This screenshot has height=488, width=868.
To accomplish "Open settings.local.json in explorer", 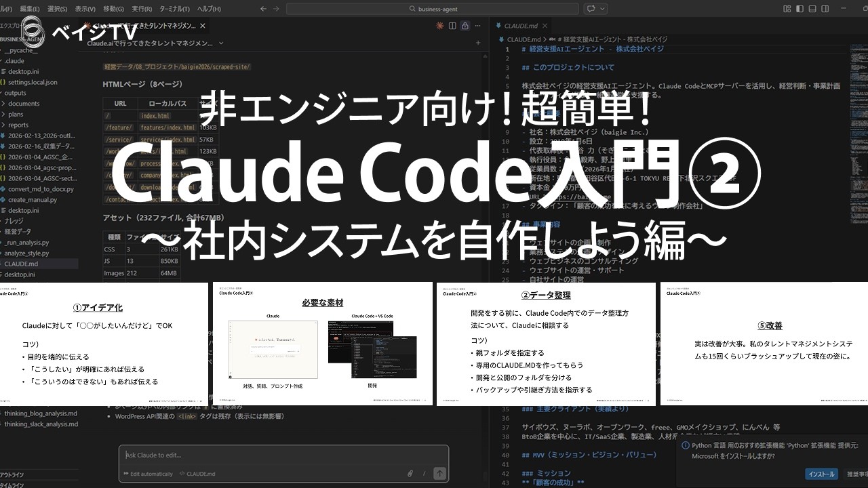I will click(x=33, y=82).
